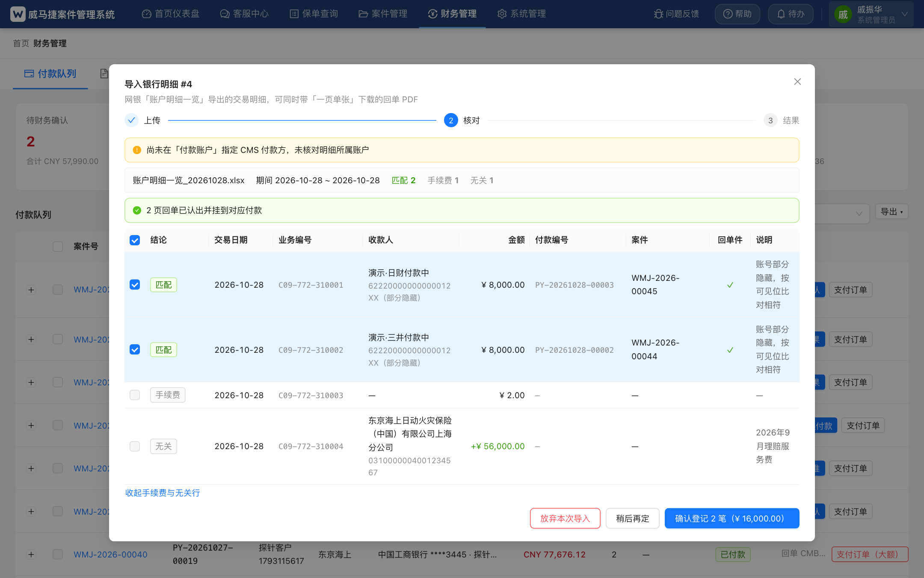Select the 付款队列 tab

tap(50, 74)
